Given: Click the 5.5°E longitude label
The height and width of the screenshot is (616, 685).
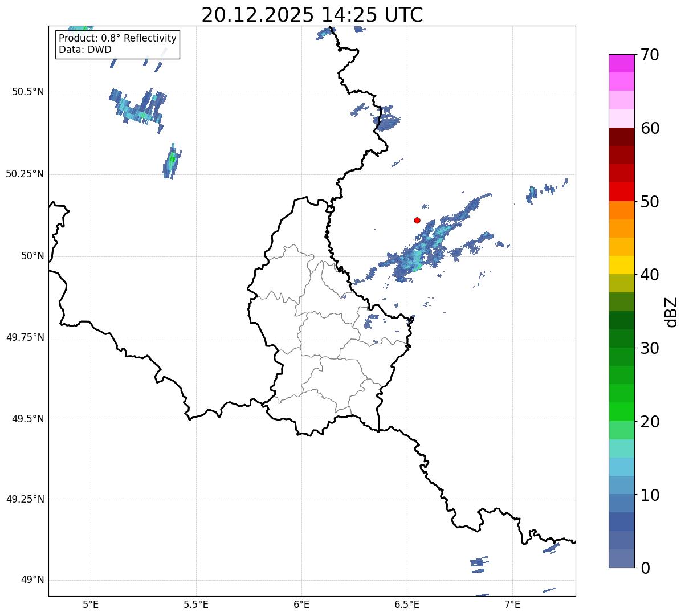Looking at the screenshot, I should (x=196, y=605).
